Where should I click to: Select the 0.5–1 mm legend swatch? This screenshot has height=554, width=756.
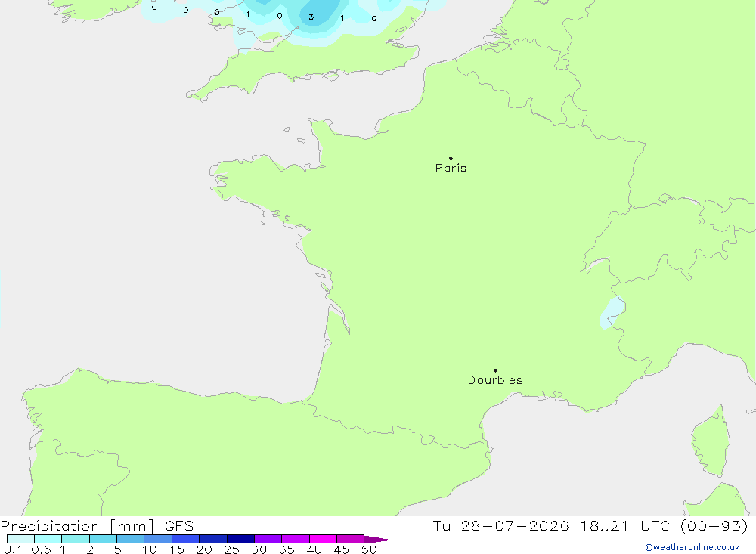tap(48, 539)
